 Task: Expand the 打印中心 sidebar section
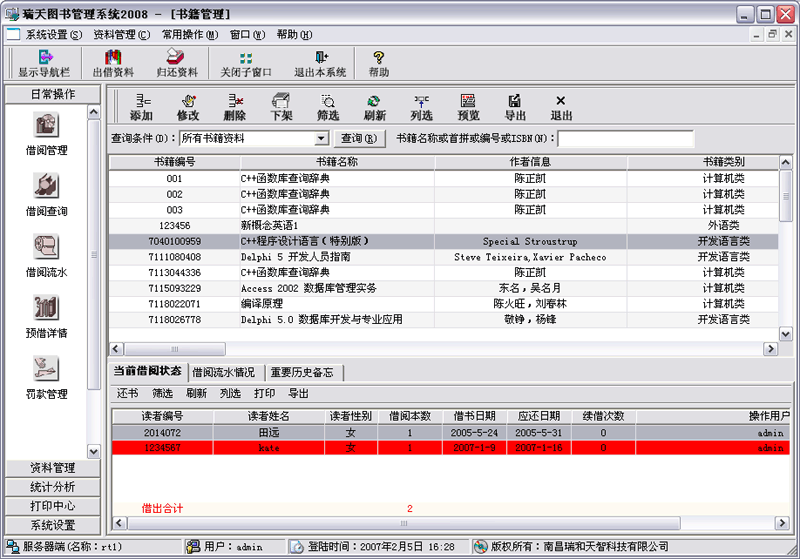(53, 506)
